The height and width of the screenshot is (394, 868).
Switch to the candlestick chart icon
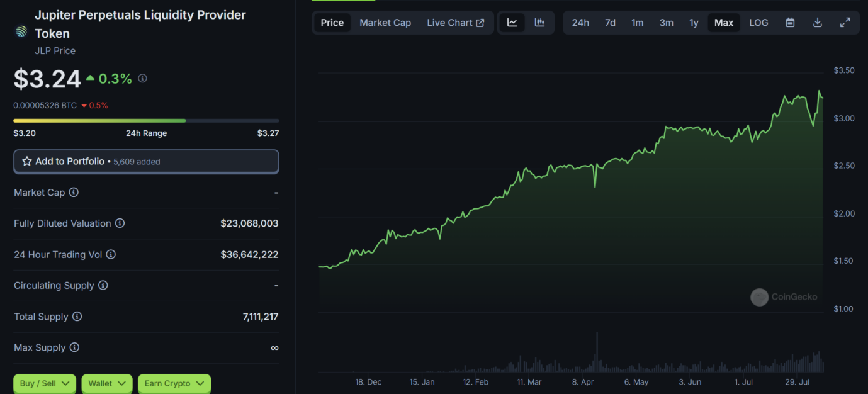[x=539, y=23]
